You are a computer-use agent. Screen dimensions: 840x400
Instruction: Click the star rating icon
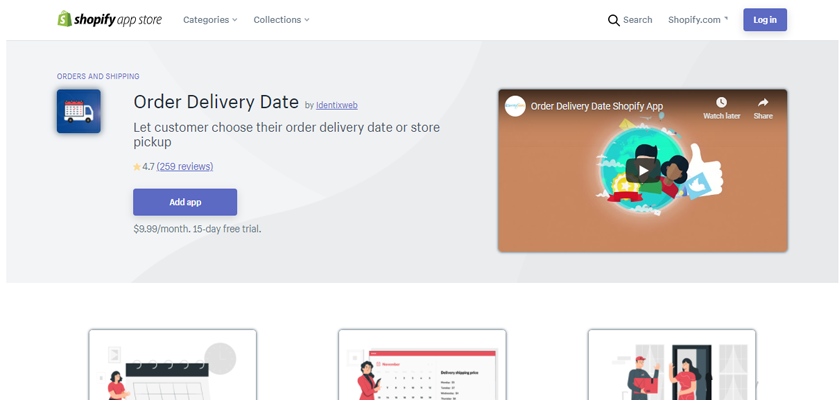click(137, 167)
